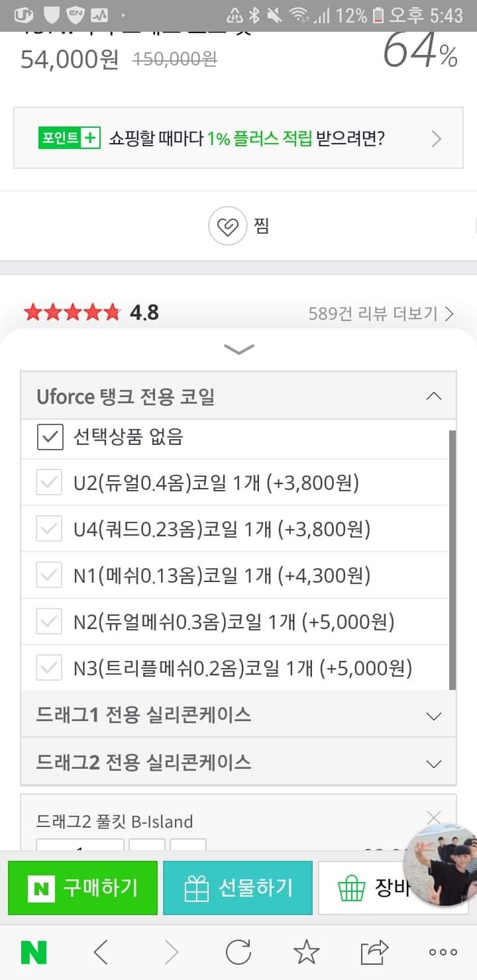
Task: Go to Naver home via green N icon
Action: pos(34,952)
